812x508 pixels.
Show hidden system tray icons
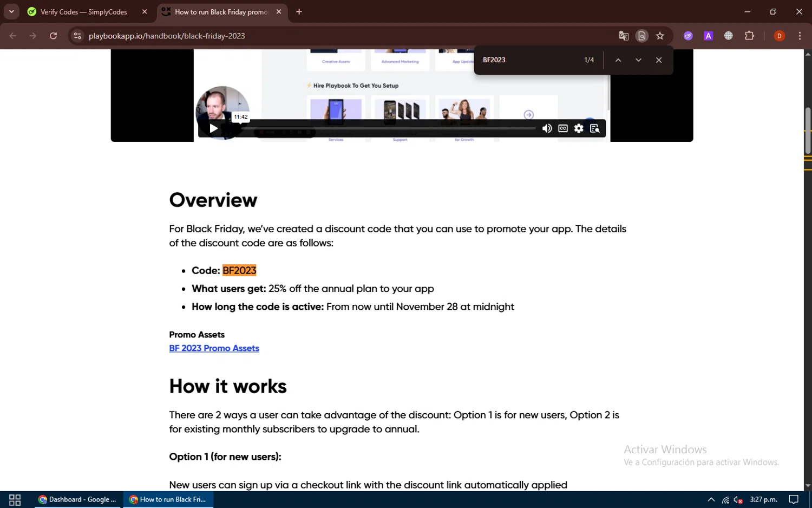[711, 500]
